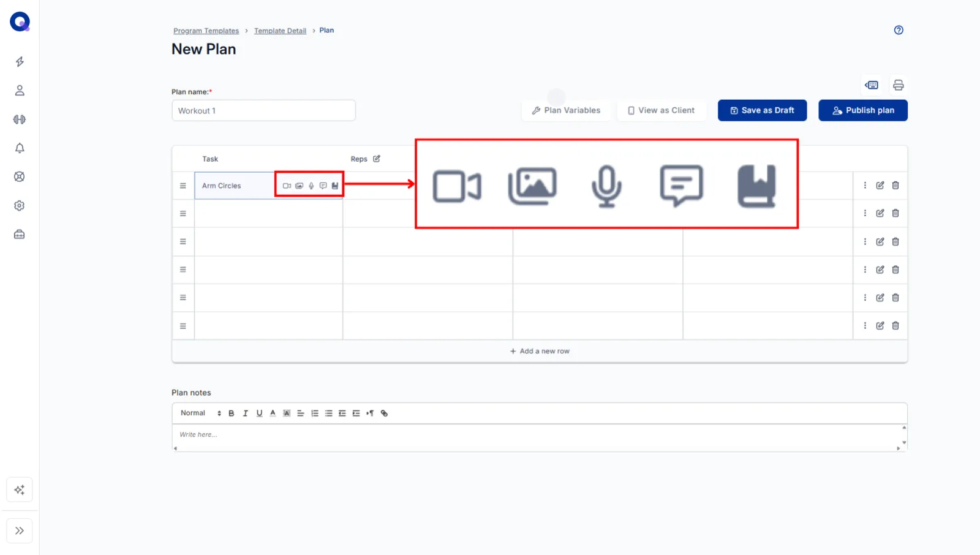Grab the Arm Circles row drag handle
This screenshot has height=555, width=980.
(183, 186)
